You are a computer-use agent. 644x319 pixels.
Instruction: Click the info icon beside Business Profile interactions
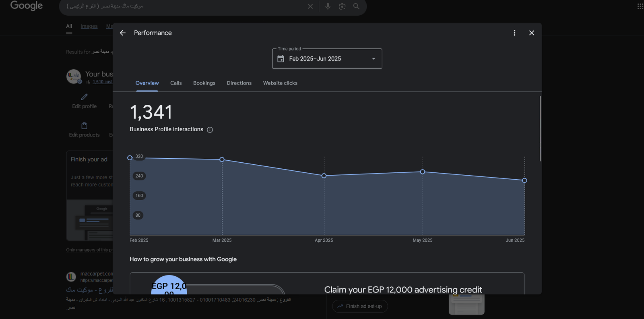click(210, 130)
